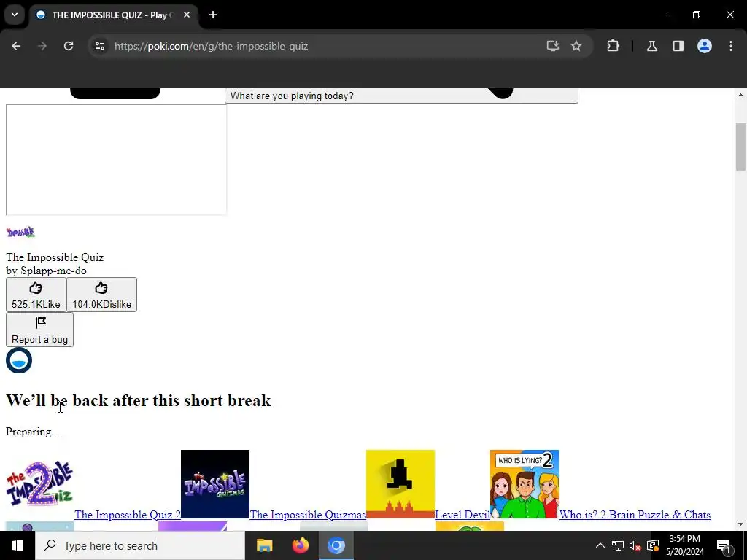
Task: Click the scrollbar down arrow
Action: point(740,525)
